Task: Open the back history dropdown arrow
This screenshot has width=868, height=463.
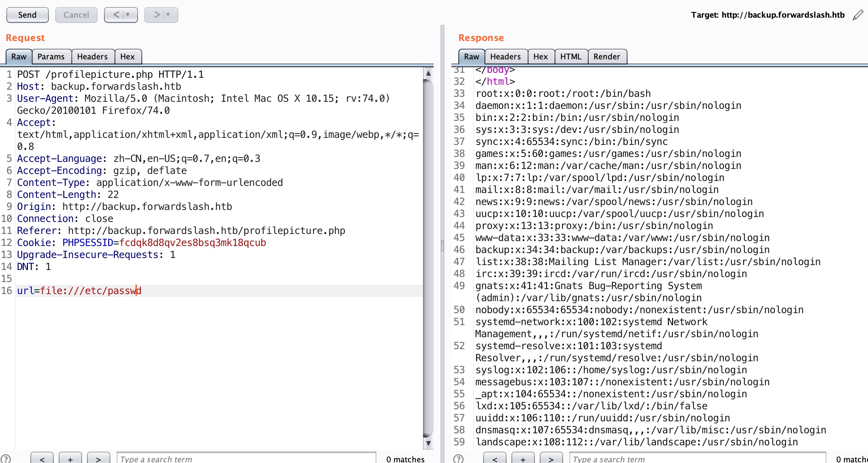Action: (x=128, y=15)
